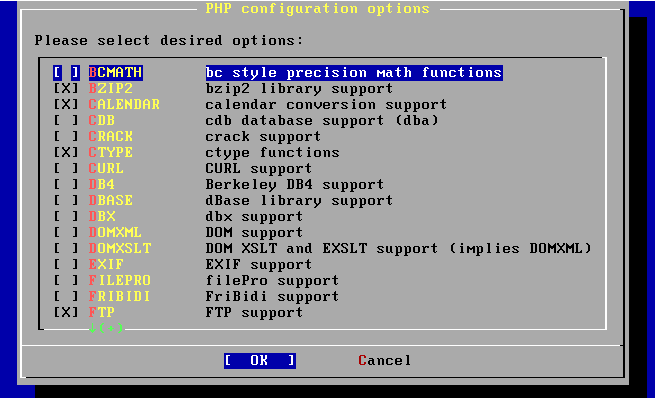Select the FRIBIDI option name
Screen dimensions: 655x398
click(120, 297)
